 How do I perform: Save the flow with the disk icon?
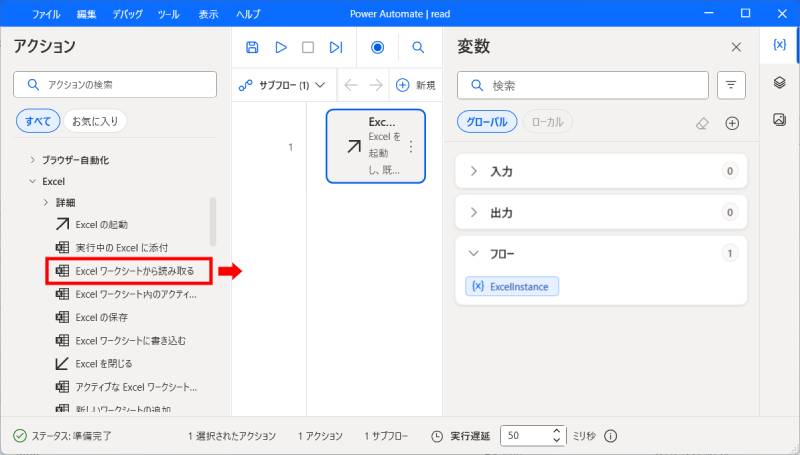pos(252,47)
